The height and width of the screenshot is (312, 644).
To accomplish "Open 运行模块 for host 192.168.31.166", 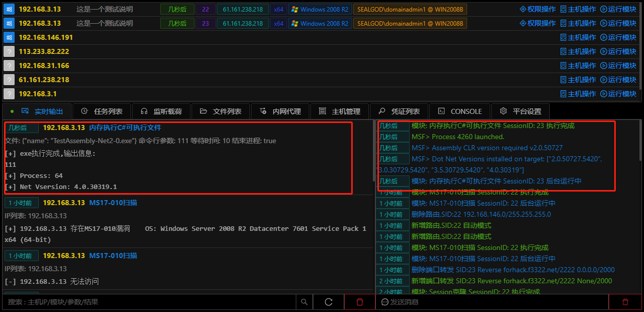I will click(618, 66).
